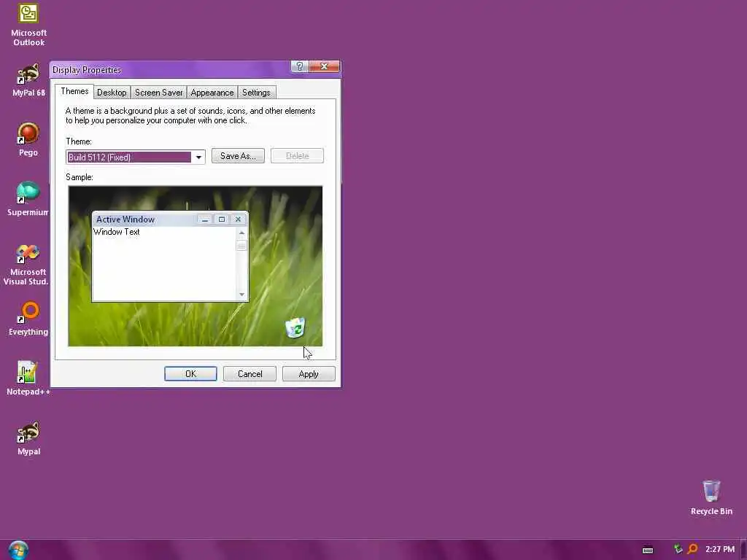
Task: Click the Cancel button
Action: [249, 374]
